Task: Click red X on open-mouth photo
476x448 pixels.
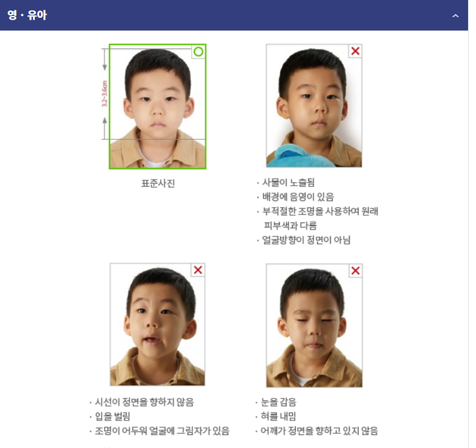Action: point(198,270)
